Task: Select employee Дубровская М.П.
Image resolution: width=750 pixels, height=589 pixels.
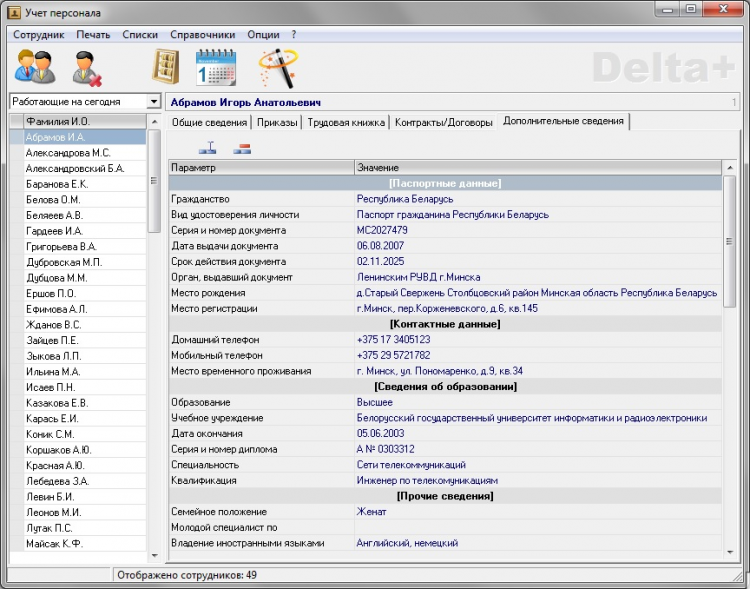Action: point(85,262)
